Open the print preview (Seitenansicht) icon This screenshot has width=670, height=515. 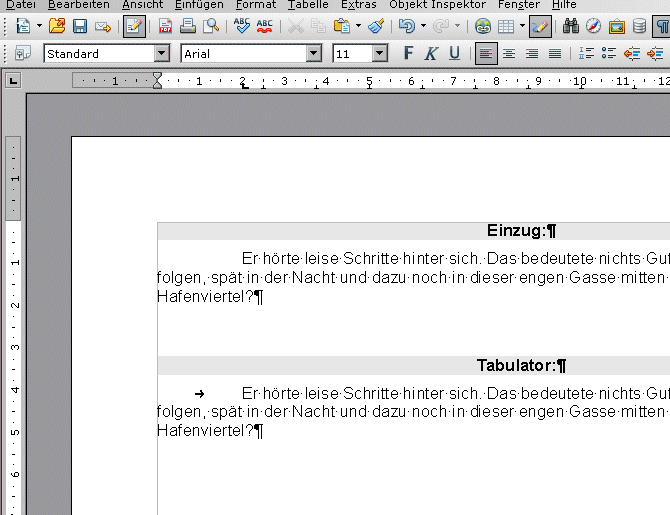(211, 26)
